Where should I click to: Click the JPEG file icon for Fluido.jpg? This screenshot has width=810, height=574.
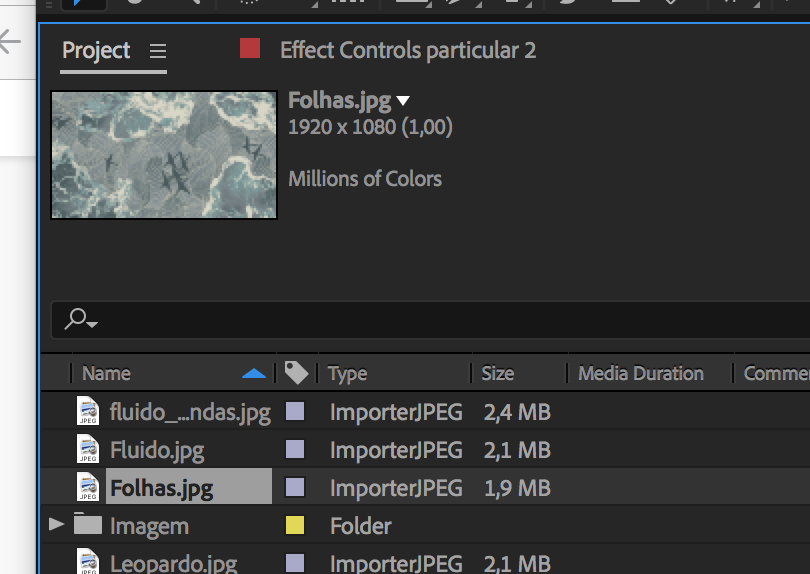point(89,450)
